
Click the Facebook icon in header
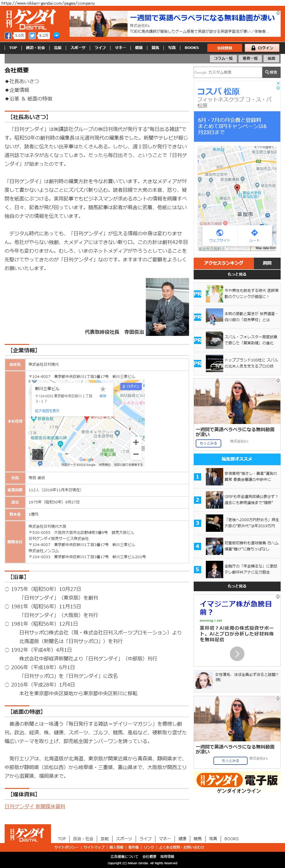point(8,35)
